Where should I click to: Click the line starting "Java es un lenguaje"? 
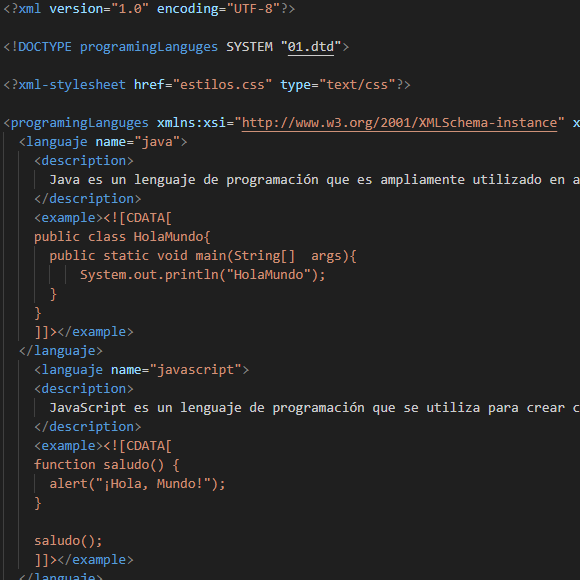[x=314, y=180]
